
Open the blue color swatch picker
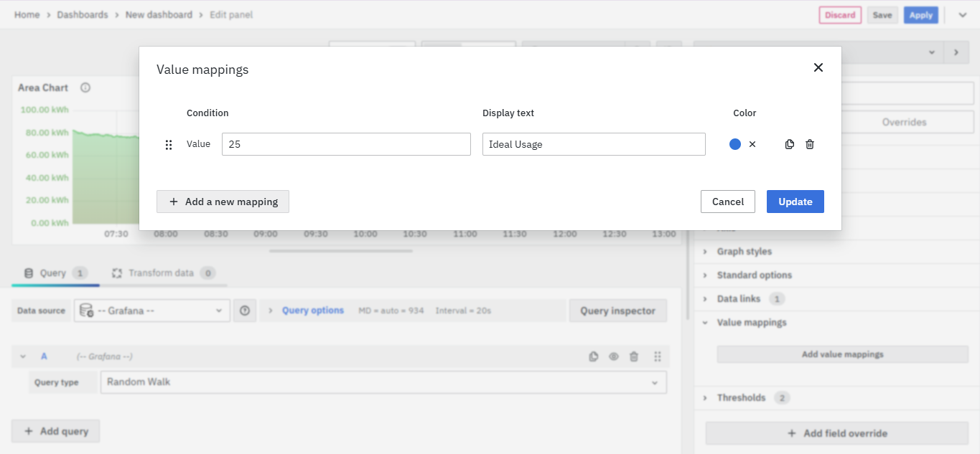coord(735,144)
